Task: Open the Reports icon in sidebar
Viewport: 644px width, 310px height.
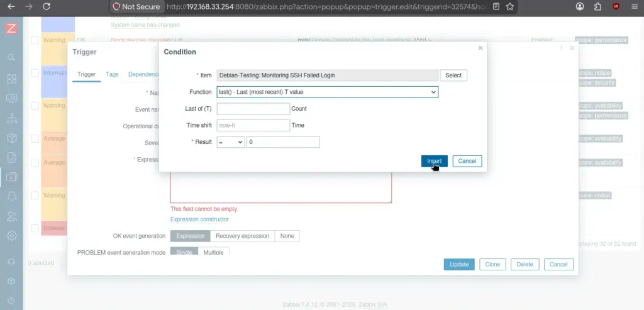Action: pyautogui.click(x=11, y=157)
